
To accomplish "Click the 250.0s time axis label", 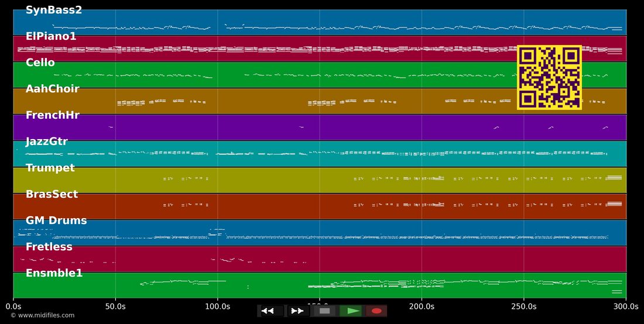I will click(x=523, y=306).
